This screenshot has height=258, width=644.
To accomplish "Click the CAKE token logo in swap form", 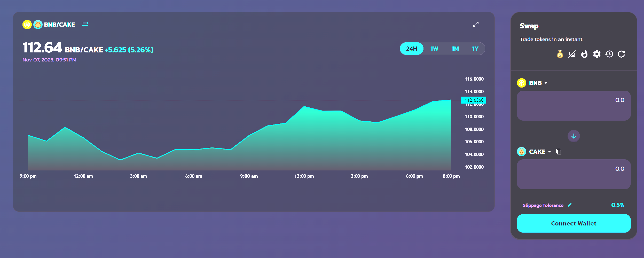I will coord(522,152).
